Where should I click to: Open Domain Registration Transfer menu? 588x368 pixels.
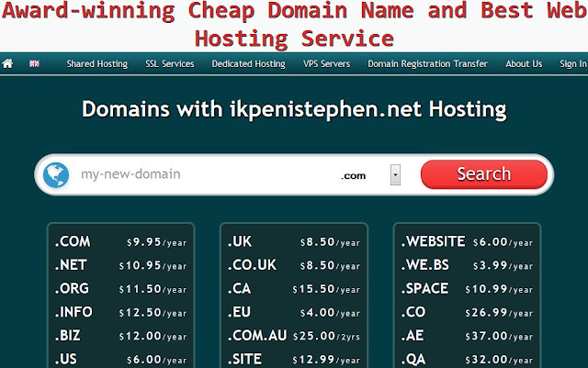(427, 64)
